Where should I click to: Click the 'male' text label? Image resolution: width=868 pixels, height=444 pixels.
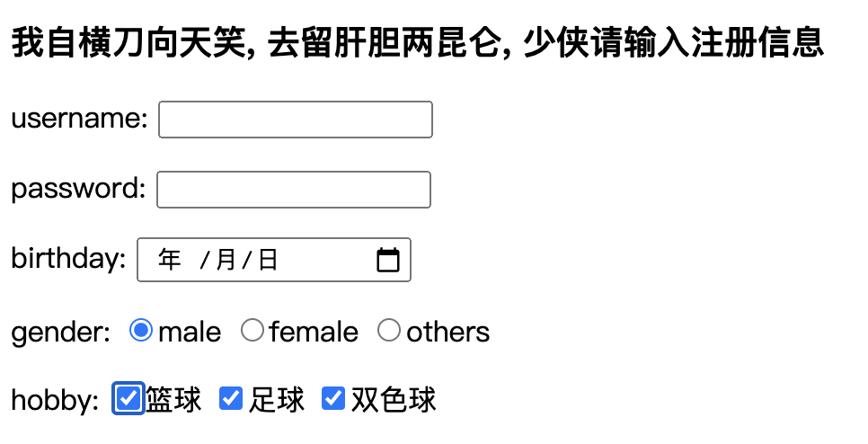[190, 333]
